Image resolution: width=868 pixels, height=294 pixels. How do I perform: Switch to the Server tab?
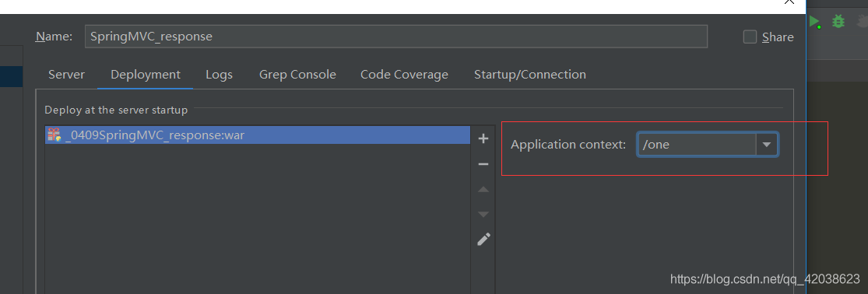pyautogui.click(x=66, y=75)
